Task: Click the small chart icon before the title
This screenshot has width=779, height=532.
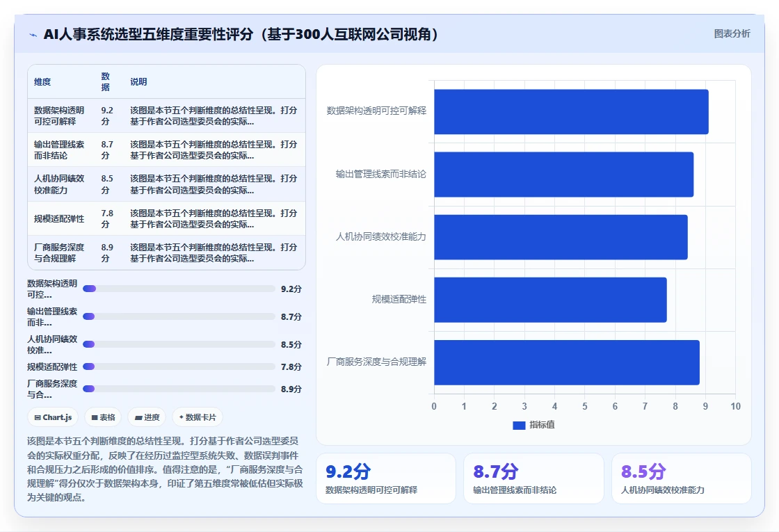Action: [x=33, y=35]
